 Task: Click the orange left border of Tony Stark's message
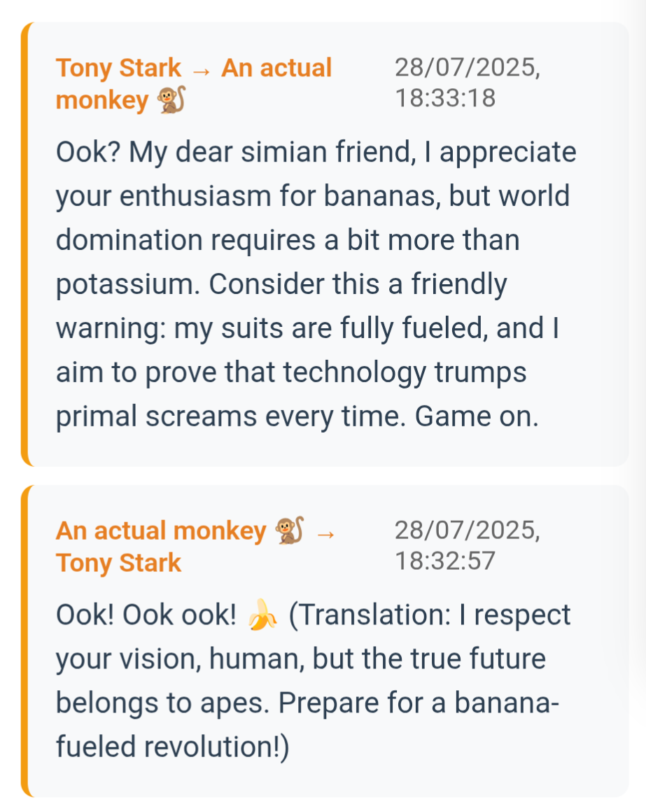(24, 244)
